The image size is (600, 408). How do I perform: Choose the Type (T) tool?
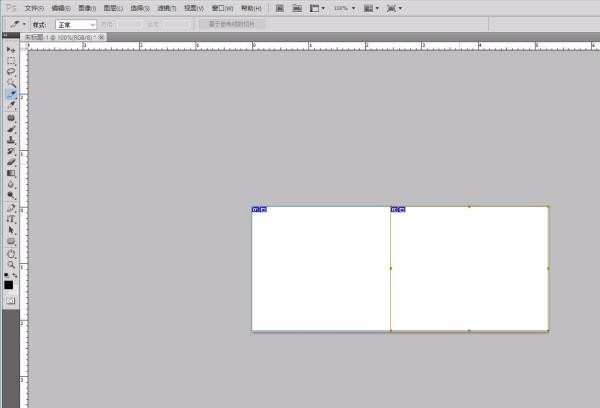click(11, 218)
